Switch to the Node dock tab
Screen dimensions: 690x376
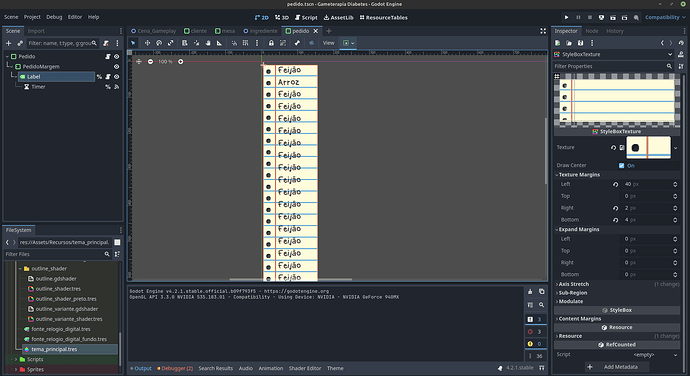592,31
